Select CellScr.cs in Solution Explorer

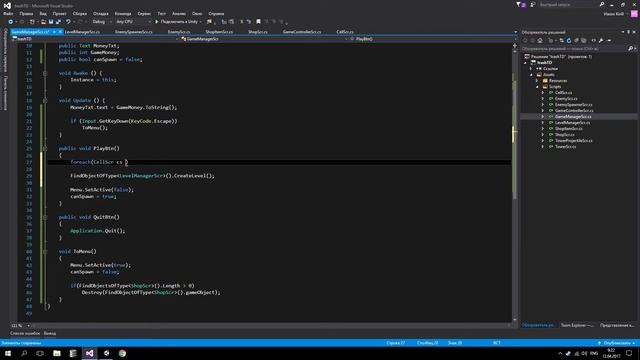click(563, 93)
